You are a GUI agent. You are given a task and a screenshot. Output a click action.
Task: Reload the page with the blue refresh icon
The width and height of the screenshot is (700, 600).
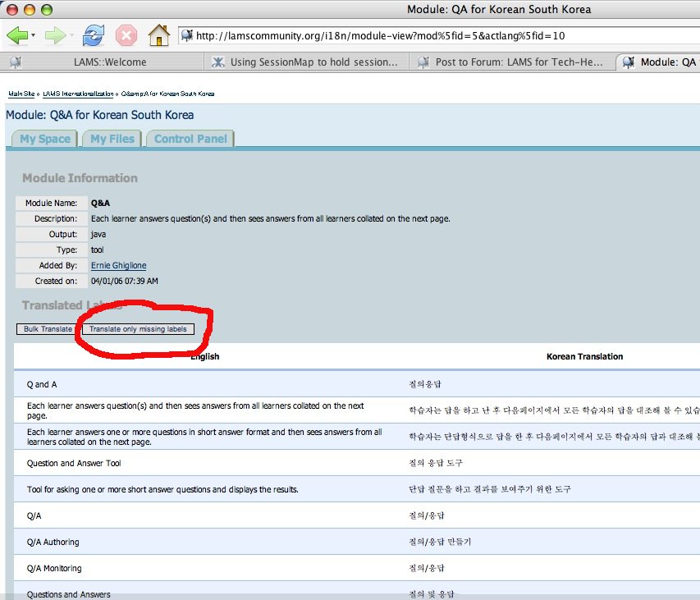pos(94,35)
